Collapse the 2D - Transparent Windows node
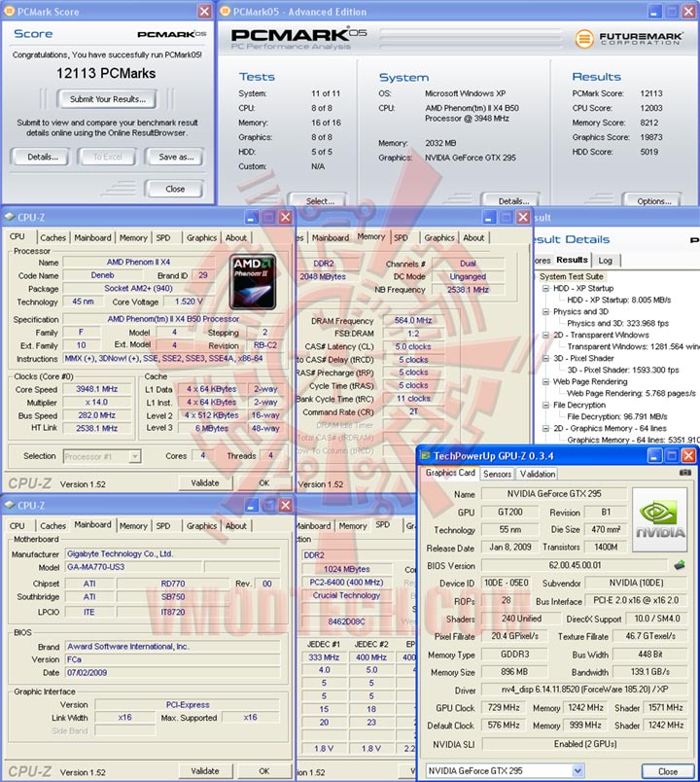Screen dimensions: 700x782 coord(545,336)
